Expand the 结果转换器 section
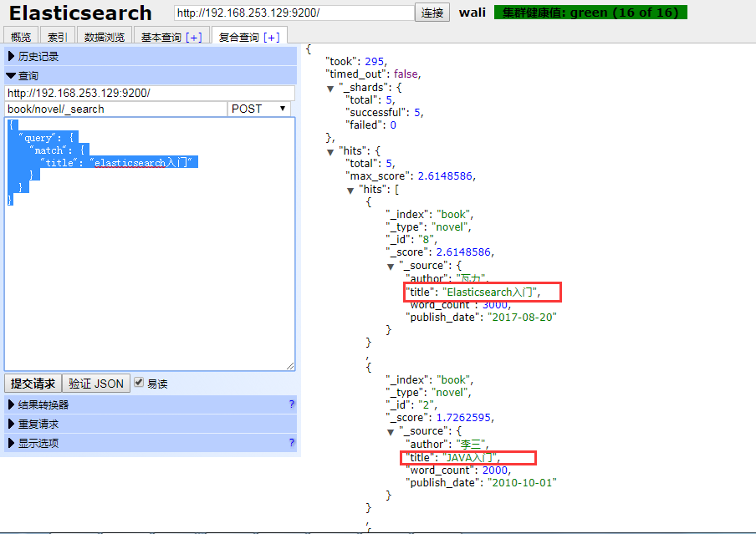The image size is (756, 534). coord(151,404)
